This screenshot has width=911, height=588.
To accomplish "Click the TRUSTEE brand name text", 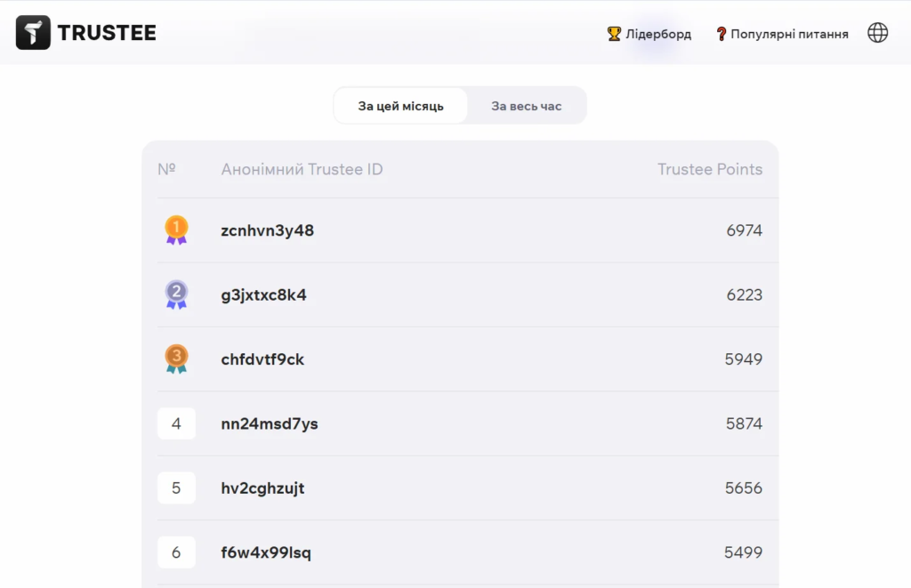I will [107, 33].
